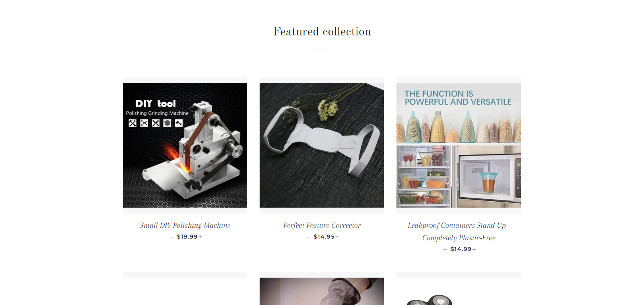This screenshot has height=305, width=644.
Task: Open the glove product thumbnail
Action: click(x=322, y=291)
